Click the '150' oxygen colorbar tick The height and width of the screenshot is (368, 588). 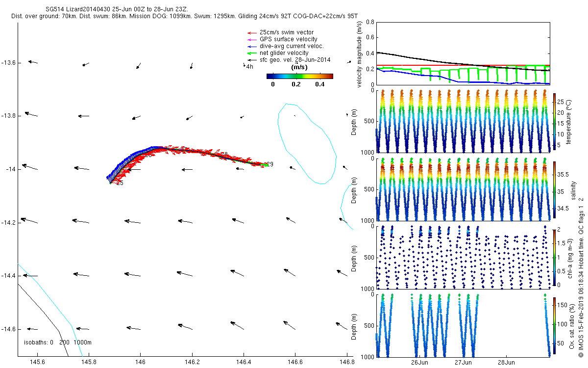(563, 305)
